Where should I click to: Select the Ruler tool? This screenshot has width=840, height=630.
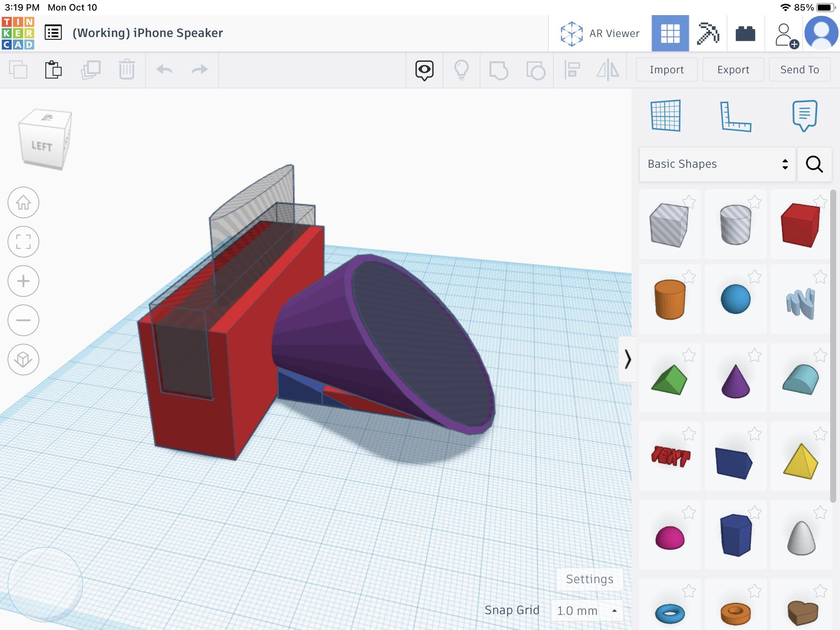point(735,117)
